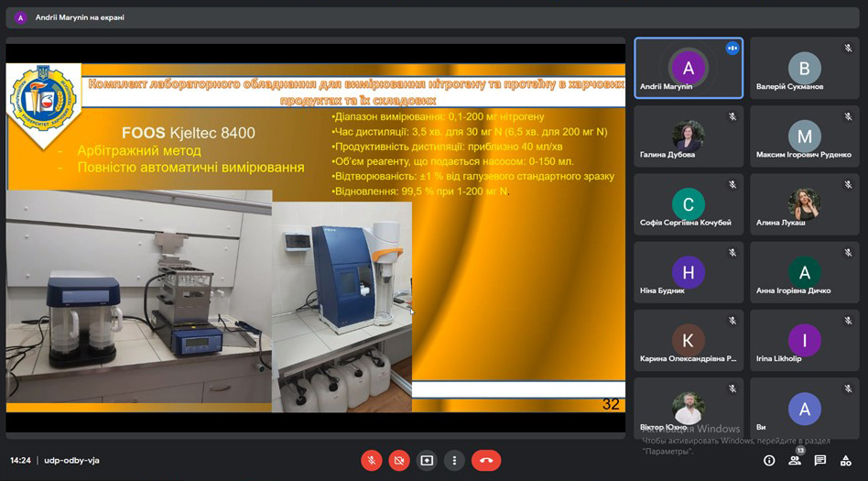Click the 'Продуктивність дистиляції' line
868x481 pixels.
448,147
